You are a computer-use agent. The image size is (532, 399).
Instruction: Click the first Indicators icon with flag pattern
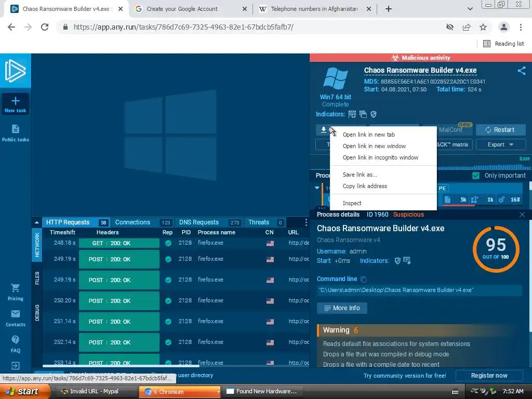pos(352,114)
